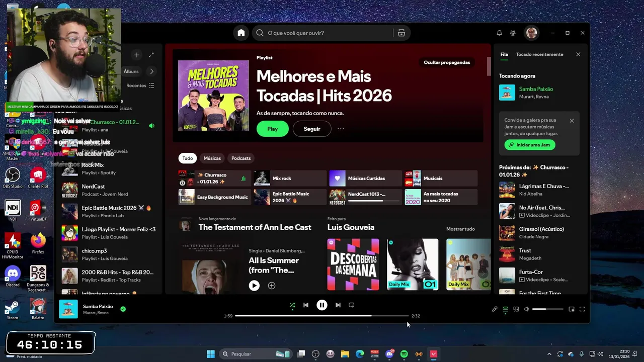The width and height of the screenshot is (644, 362).
Task: Select Girassol (Acústico) in the queue
Action: [539, 233]
